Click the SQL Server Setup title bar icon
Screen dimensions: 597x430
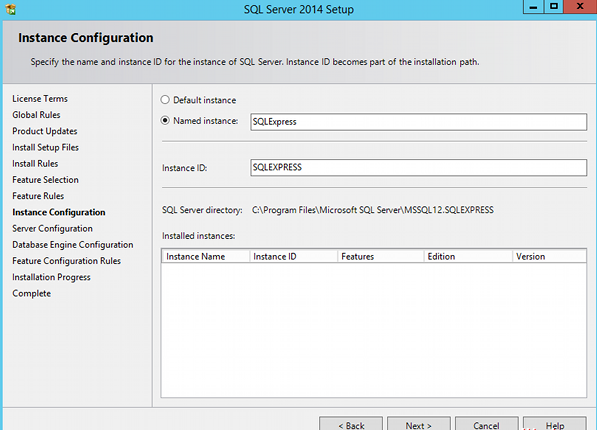tap(10, 9)
